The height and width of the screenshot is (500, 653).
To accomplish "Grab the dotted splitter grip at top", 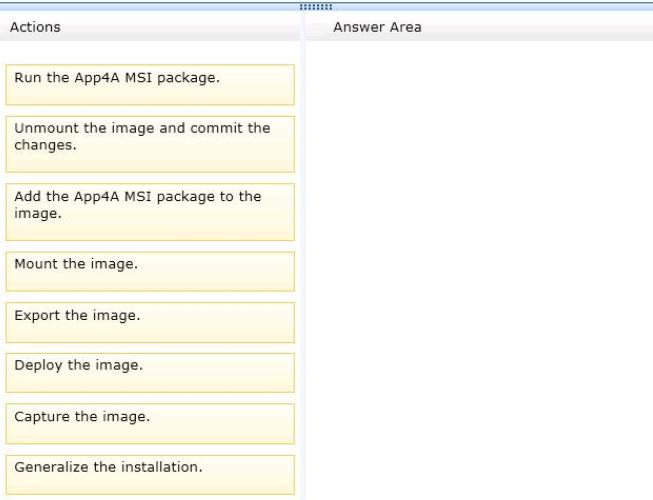I will [x=316, y=7].
